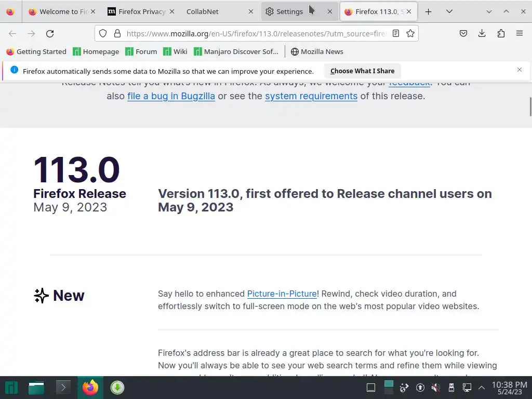Open the feedback link
The image size is (532, 399).
409,84
